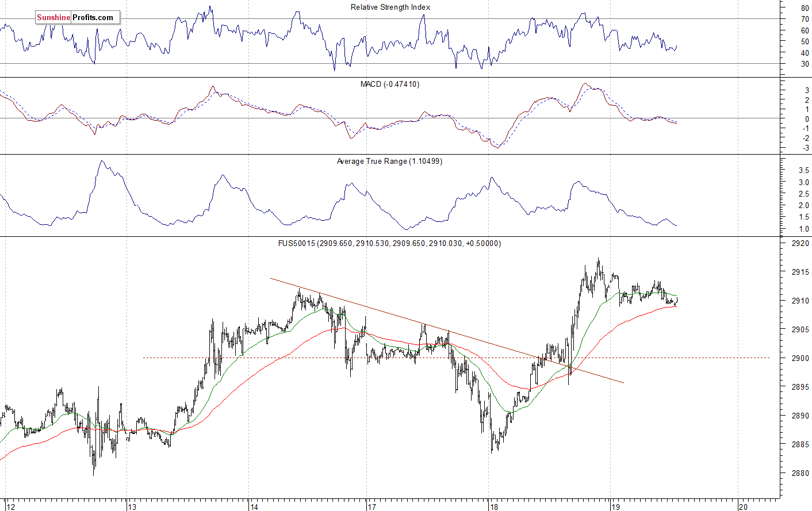The width and height of the screenshot is (812, 511).
Task: Click the 2905 price axis label
Action: tap(800, 329)
